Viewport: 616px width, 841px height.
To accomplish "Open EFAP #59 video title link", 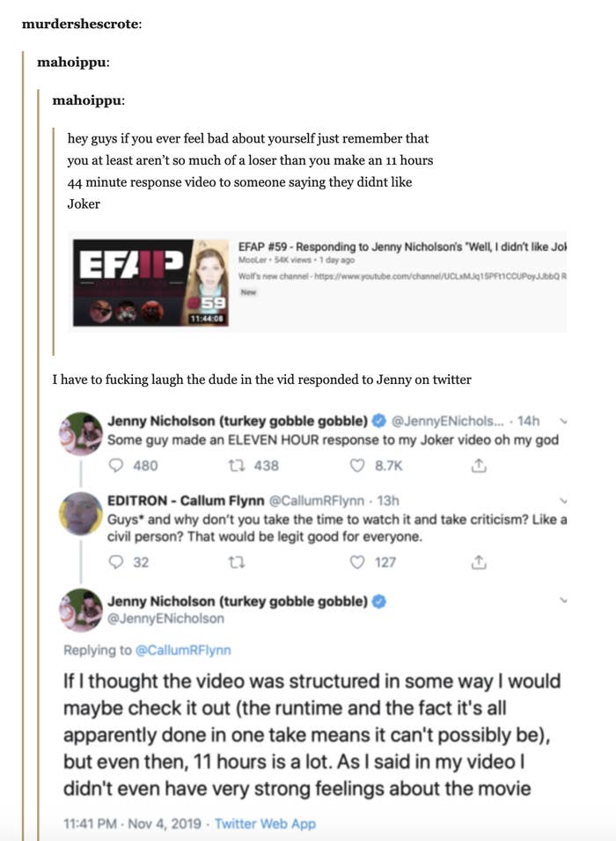I will tap(400, 247).
